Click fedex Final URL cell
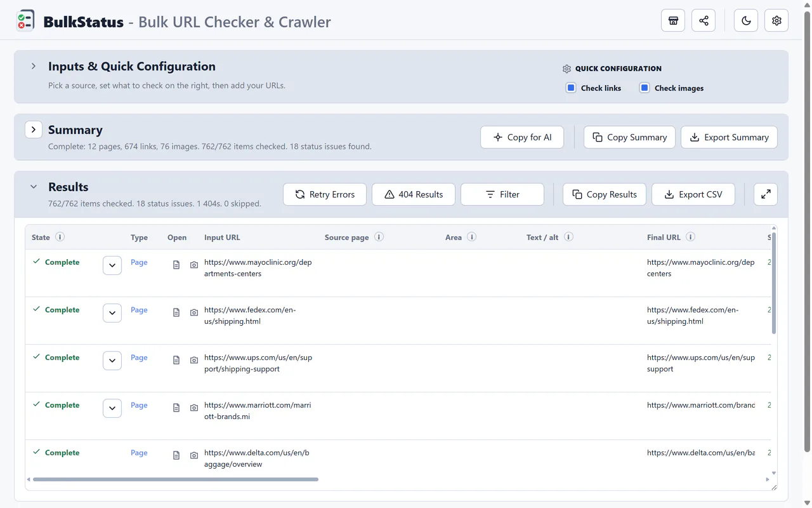The image size is (812, 508). (693, 316)
